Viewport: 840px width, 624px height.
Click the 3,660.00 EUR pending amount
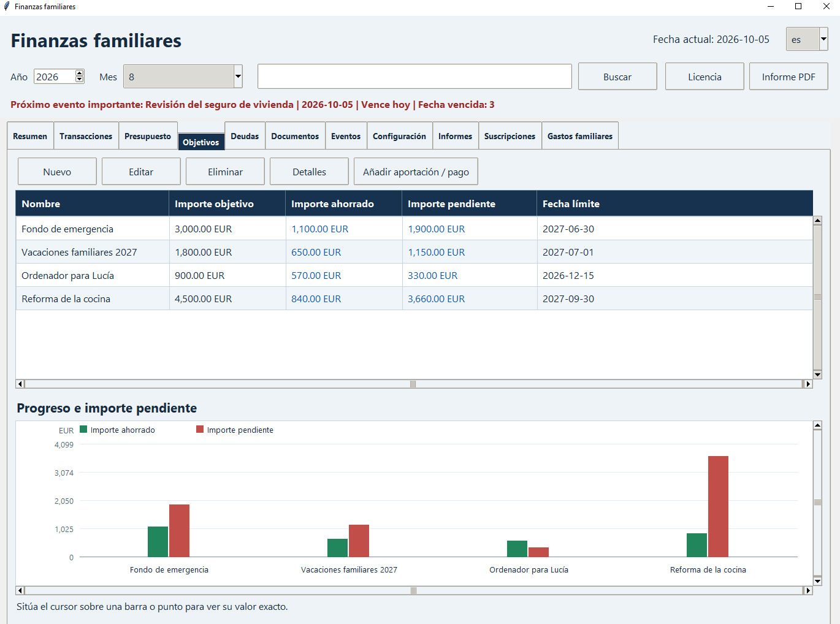437,299
